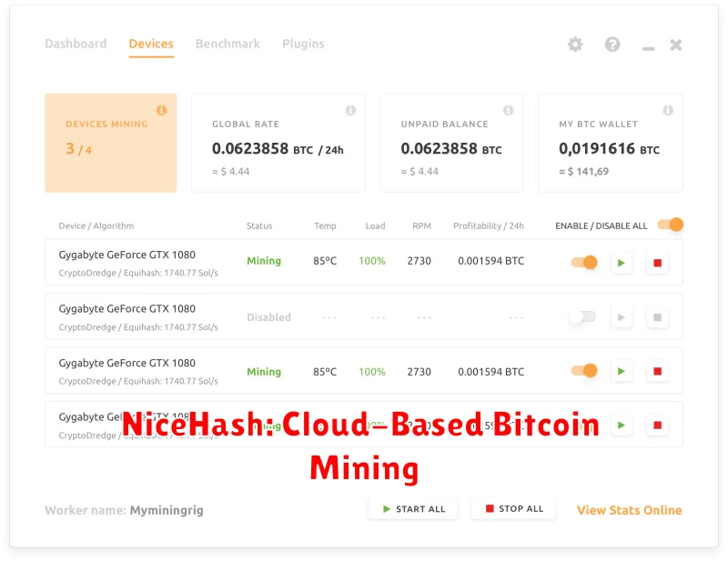This screenshot has width=728, height=561.
Task: Click the ≈ $ 4.44 estimate under Global Rate
Action: (x=231, y=172)
